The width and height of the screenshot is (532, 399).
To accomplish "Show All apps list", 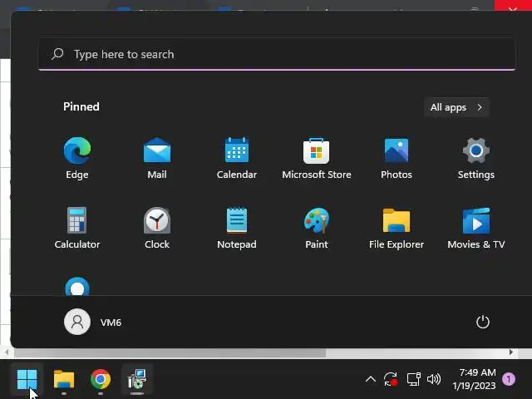I will (456, 107).
